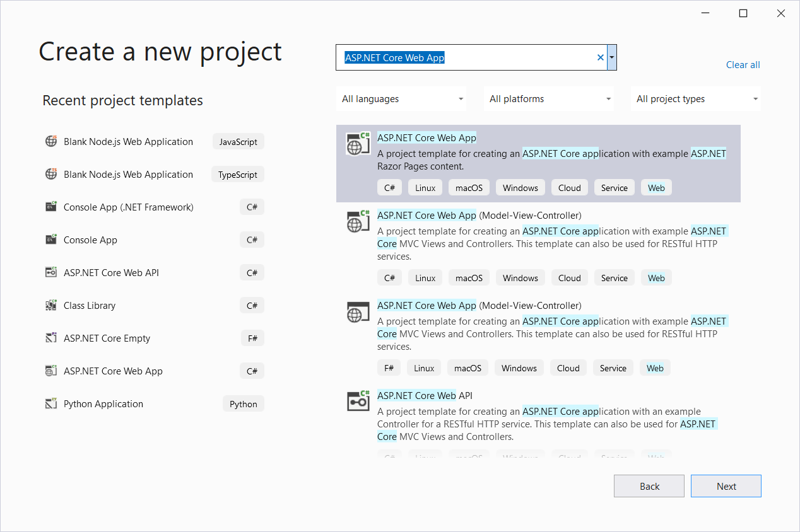This screenshot has width=800, height=532.
Task: Click the Web tag in the highlighted template
Action: (x=656, y=188)
